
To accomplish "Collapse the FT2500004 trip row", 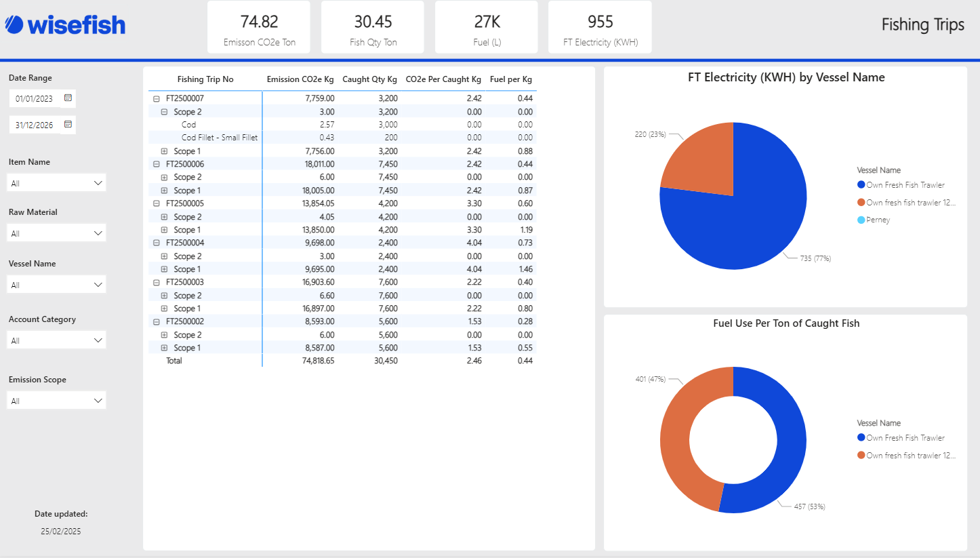I will (x=157, y=243).
